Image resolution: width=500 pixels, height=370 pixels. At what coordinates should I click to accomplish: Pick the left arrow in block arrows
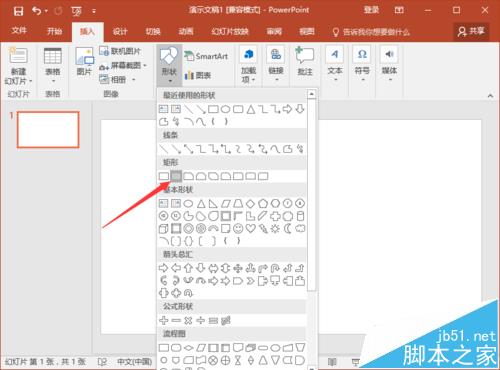tap(176, 268)
